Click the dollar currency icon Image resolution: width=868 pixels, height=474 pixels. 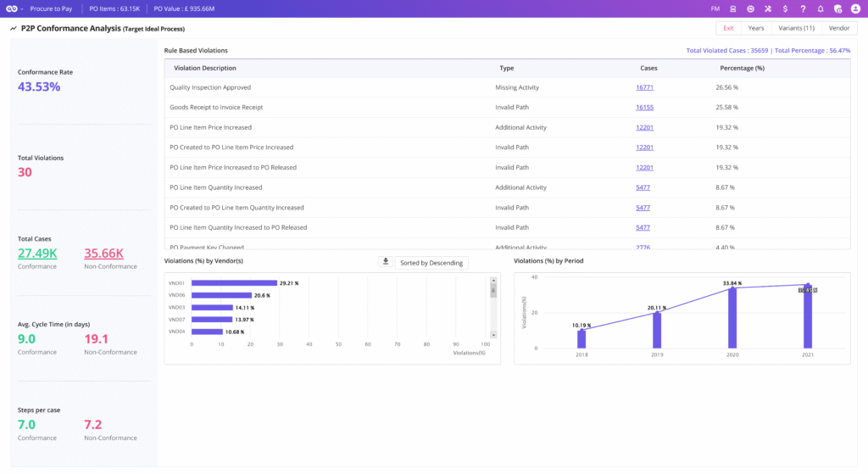(785, 8)
